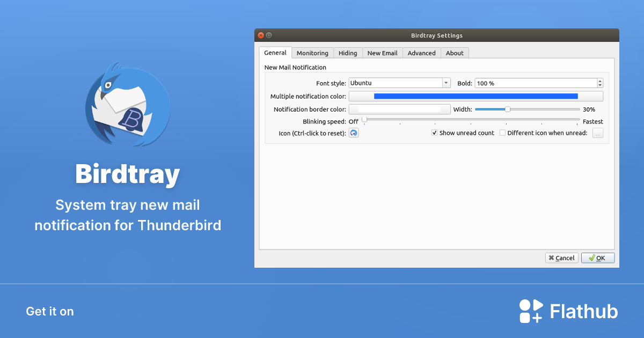
Task: Click the Birdtray tray icon to reset it
Action: [354, 133]
